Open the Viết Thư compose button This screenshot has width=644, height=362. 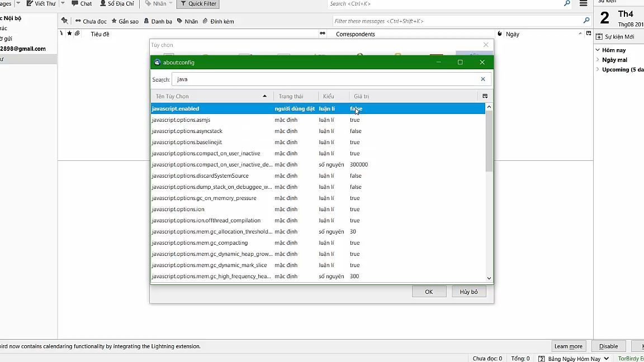41,4
